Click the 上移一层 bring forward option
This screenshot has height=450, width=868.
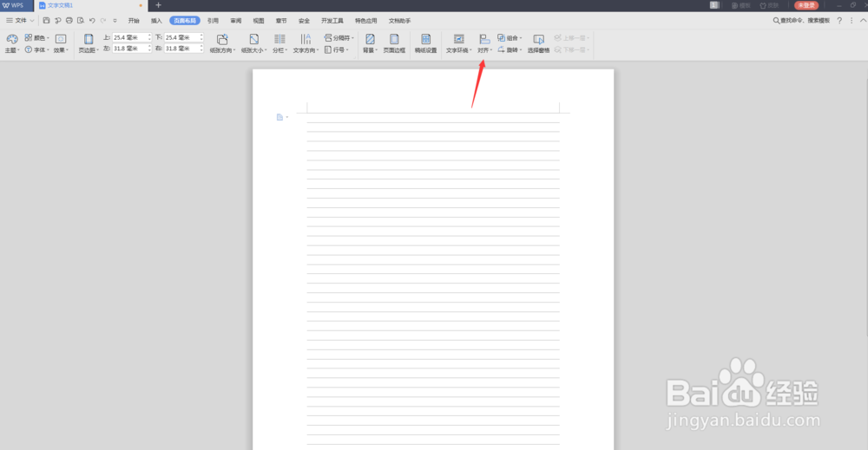pyautogui.click(x=572, y=37)
